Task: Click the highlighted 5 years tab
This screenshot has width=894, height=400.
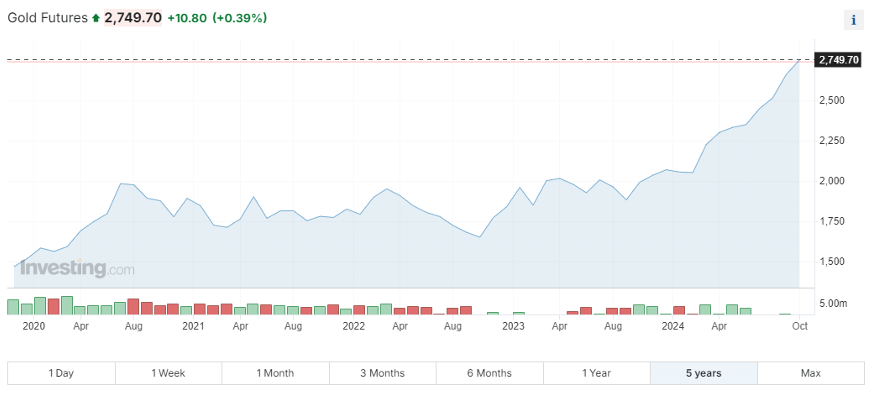Action: point(703,373)
